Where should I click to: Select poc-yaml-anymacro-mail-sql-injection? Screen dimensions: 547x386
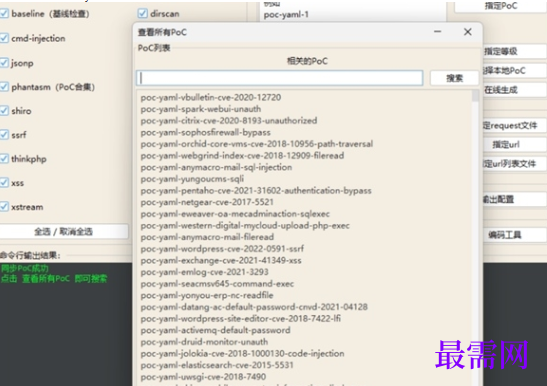click(216, 167)
